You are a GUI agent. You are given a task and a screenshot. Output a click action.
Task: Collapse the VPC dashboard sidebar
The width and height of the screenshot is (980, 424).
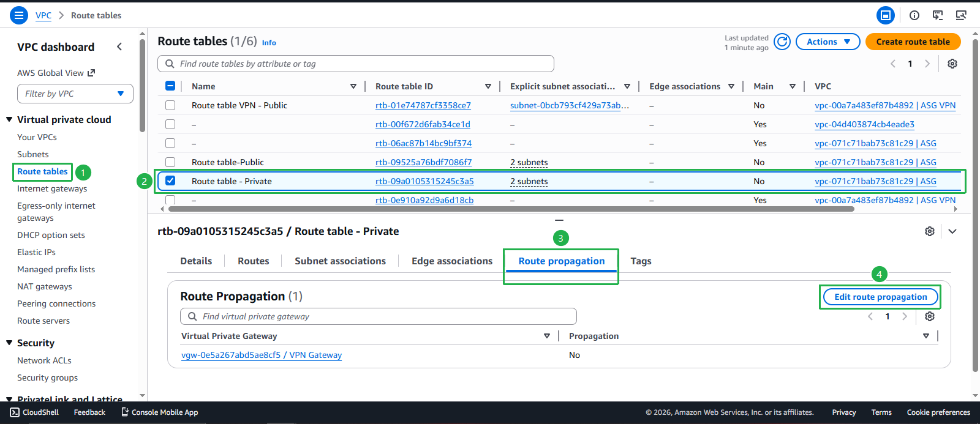tap(119, 46)
